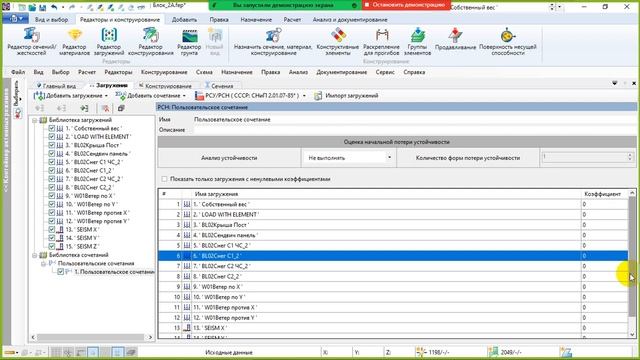Click Остановить демонстрацию button
640x360 pixels.
coord(405,5)
